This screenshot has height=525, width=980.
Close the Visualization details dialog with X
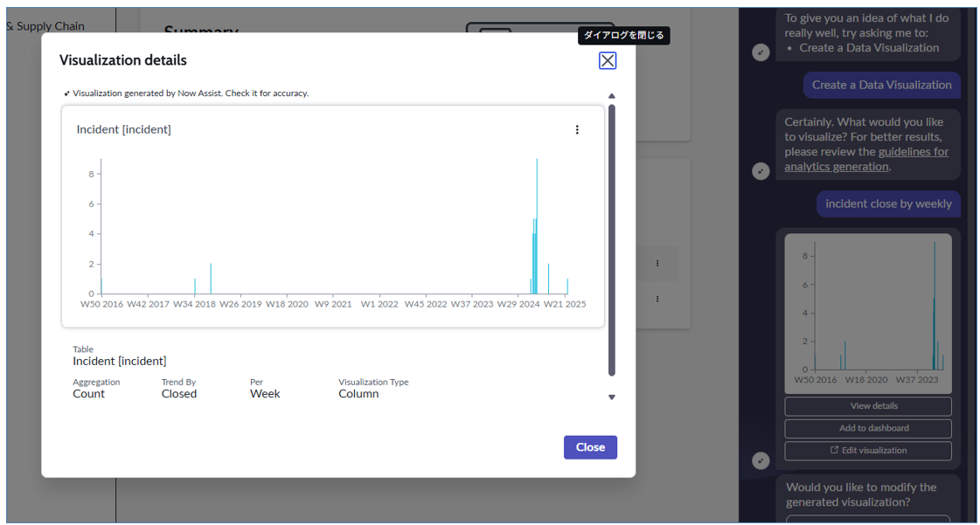[x=607, y=60]
